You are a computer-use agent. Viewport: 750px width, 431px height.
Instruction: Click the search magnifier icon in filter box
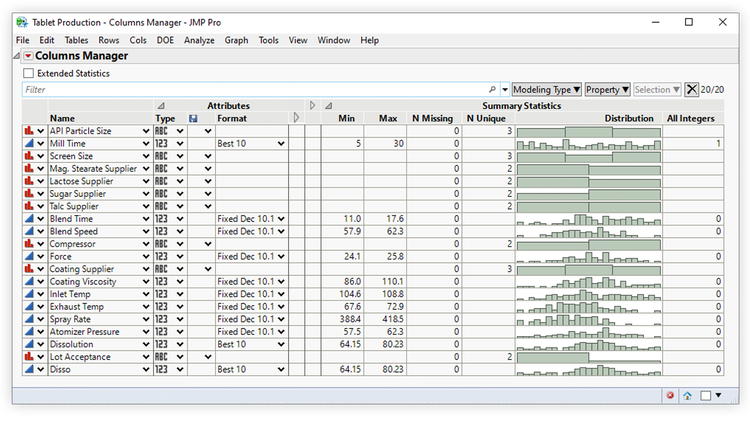pos(492,90)
